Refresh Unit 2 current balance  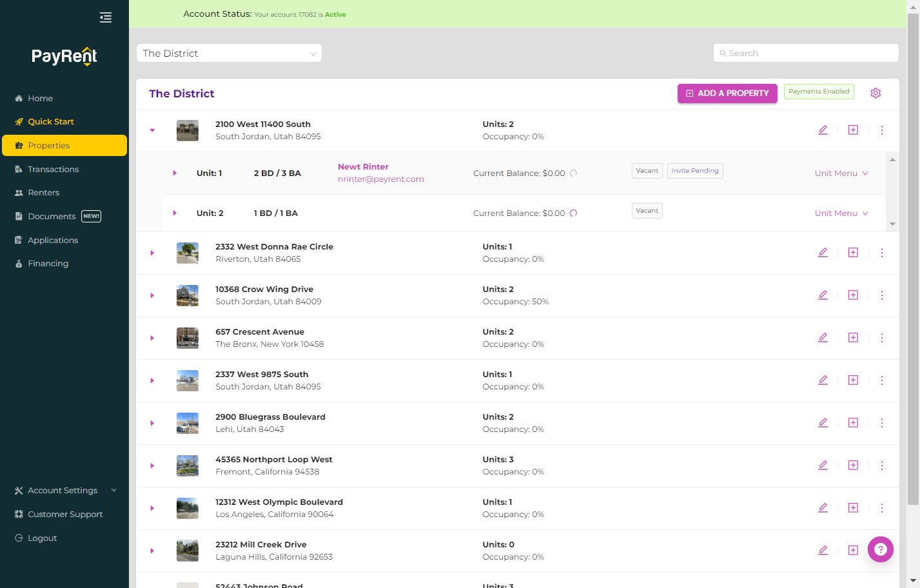coord(573,213)
